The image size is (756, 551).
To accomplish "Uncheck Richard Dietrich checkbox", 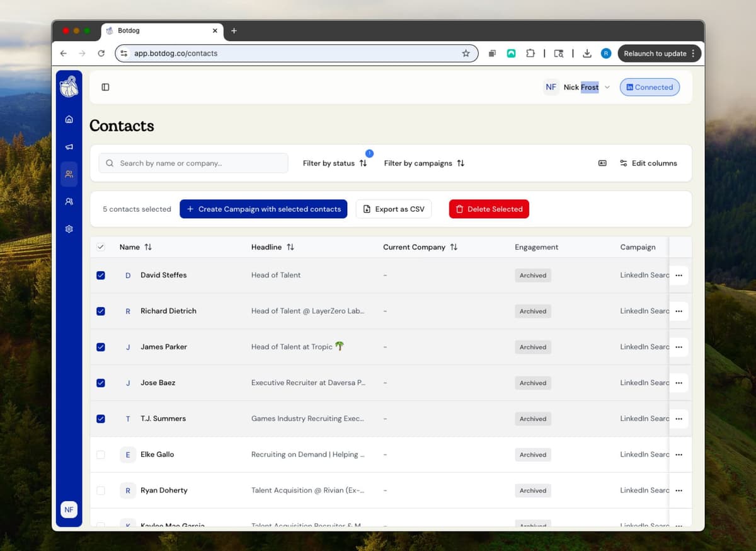I will [101, 311].
